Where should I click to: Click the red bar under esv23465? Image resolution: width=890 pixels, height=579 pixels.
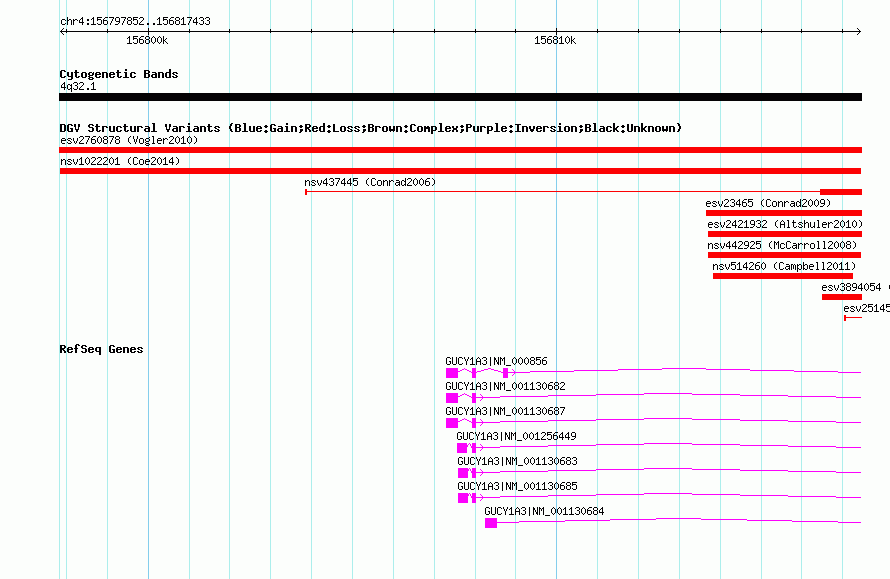[x=784, y=213]
